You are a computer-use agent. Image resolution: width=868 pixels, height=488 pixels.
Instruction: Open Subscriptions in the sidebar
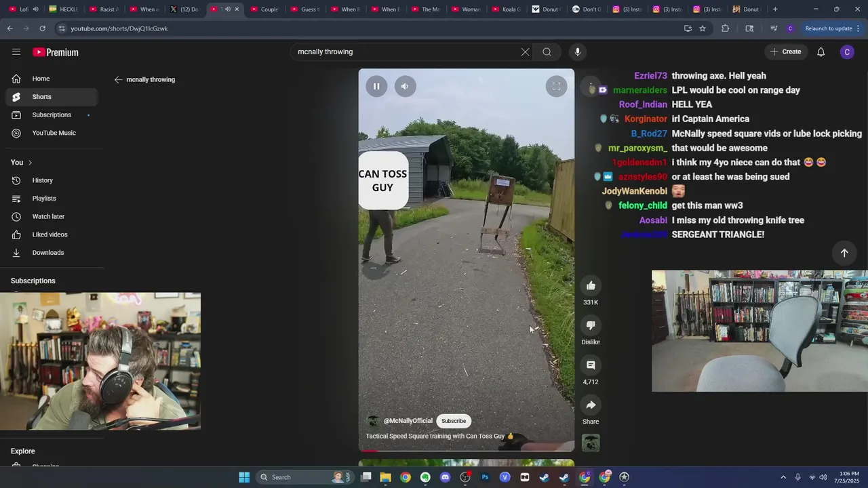(52, 115)
